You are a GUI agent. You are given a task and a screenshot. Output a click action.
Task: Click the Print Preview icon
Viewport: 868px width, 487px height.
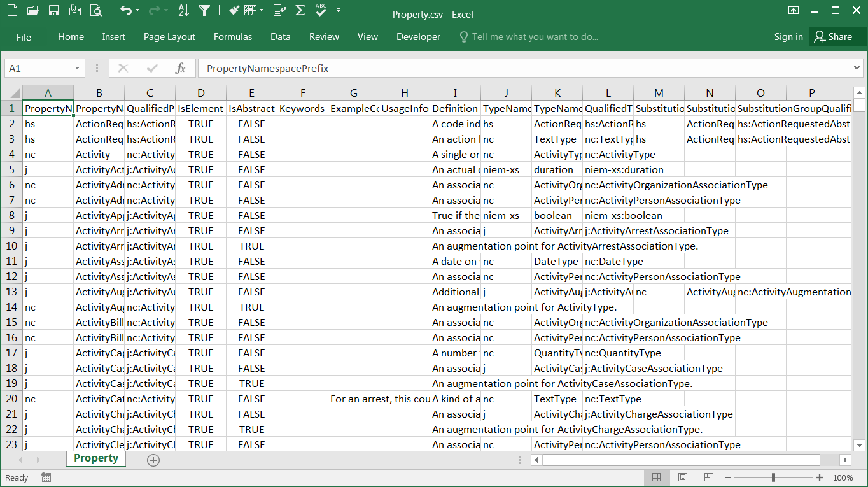click(x=96, y=11)
